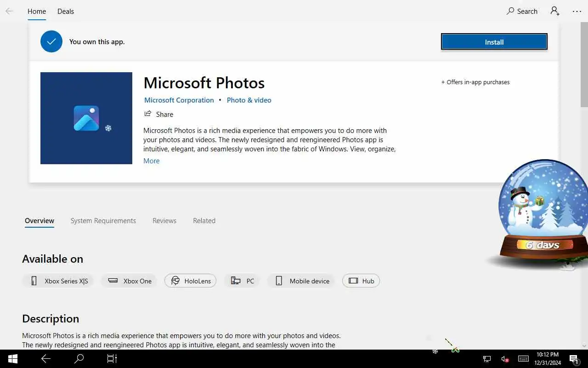Click the muted volume tray icon
The height and width of the screenshot is (368, 588).
[x=505, y=359]
